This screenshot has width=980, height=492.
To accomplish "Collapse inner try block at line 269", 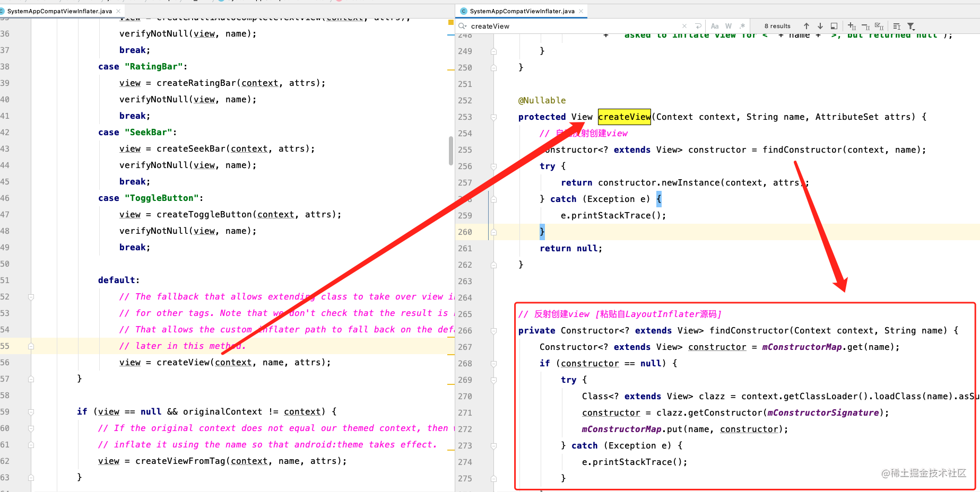I will tap(493, 380).
